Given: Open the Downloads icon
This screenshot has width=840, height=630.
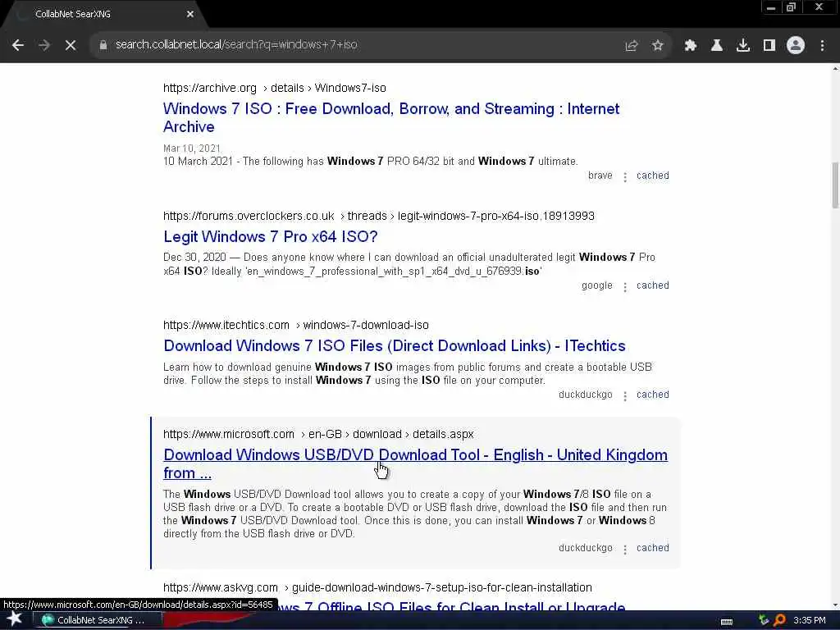Looking at the screenshot, I should pos(743,46).
